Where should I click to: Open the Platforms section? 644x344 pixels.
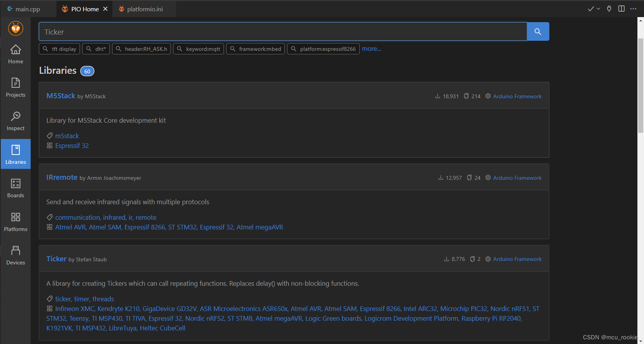[x=16, y=222]
